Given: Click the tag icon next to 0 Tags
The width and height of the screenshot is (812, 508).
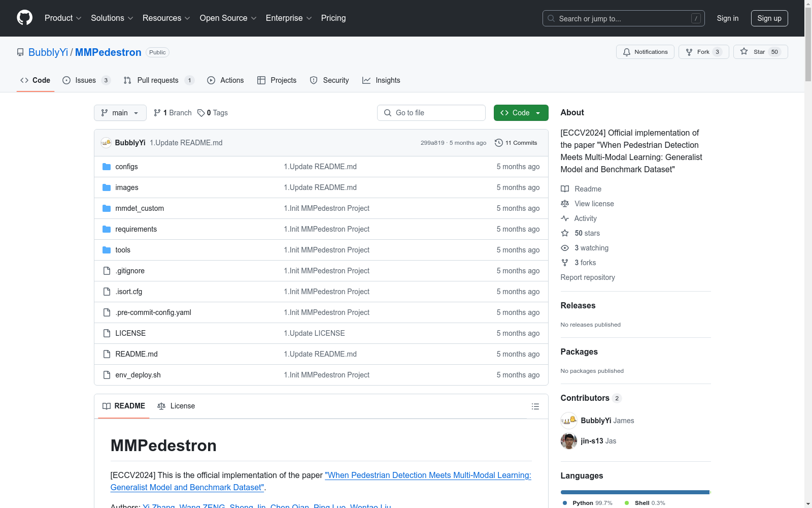Looking at the screenshot, I should [201, 113].
